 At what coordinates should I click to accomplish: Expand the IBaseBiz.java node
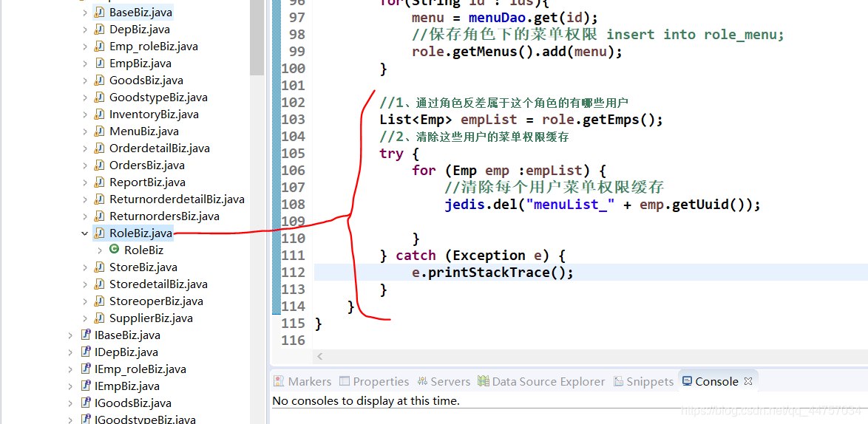click(69, 335)
